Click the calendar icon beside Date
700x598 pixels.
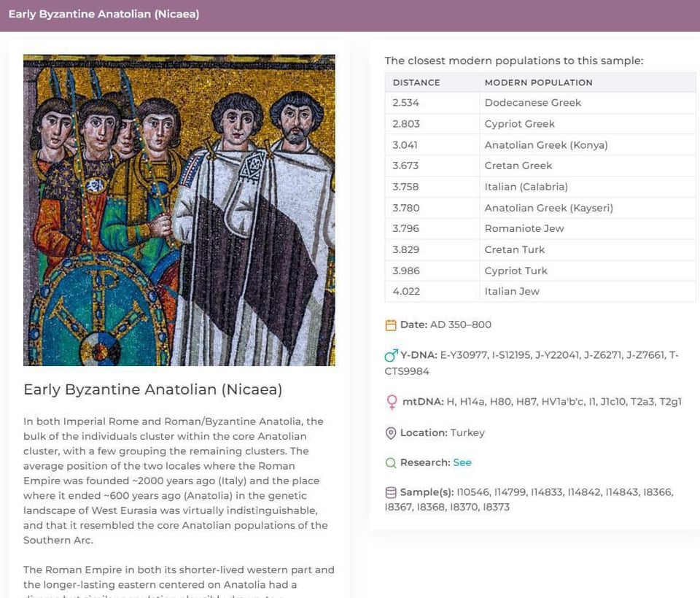point(391,325)
